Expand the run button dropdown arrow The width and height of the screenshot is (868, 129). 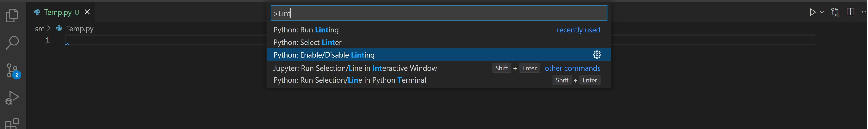click(822, 12)
